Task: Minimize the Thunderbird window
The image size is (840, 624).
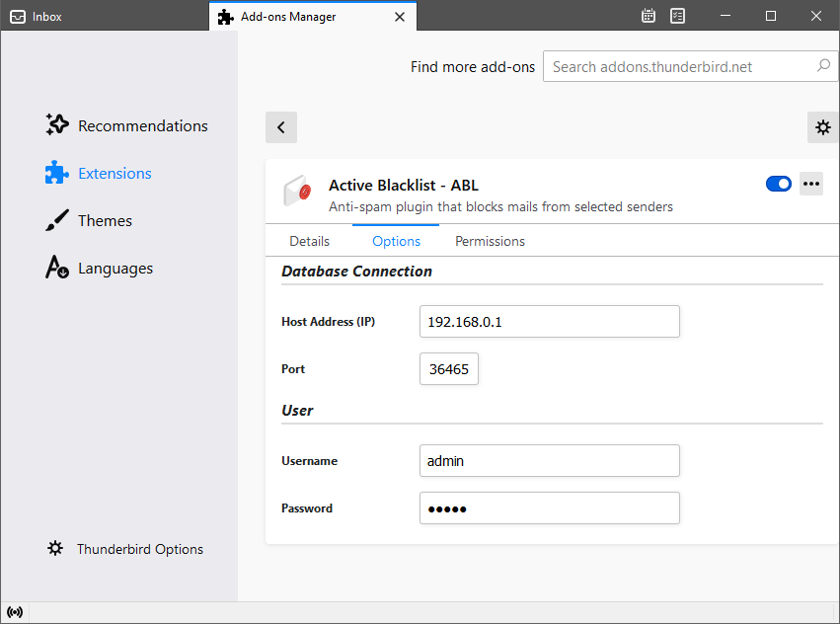Action: 725,16
